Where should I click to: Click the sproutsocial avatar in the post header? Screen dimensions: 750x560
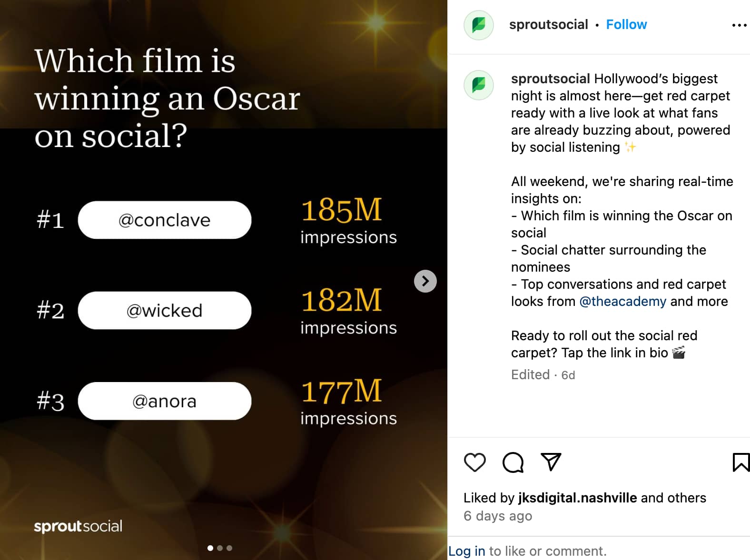(479, 25)
